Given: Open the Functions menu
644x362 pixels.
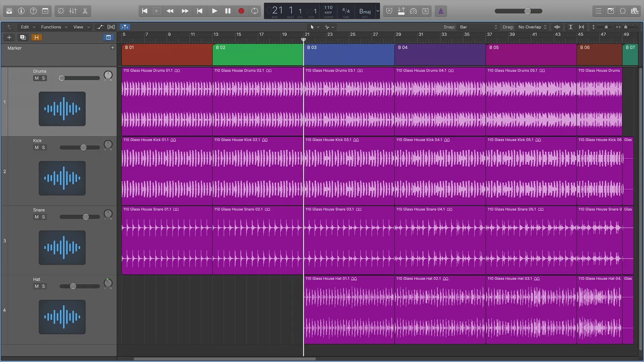Looking at the screenshot, I should [x=54, y=27].
